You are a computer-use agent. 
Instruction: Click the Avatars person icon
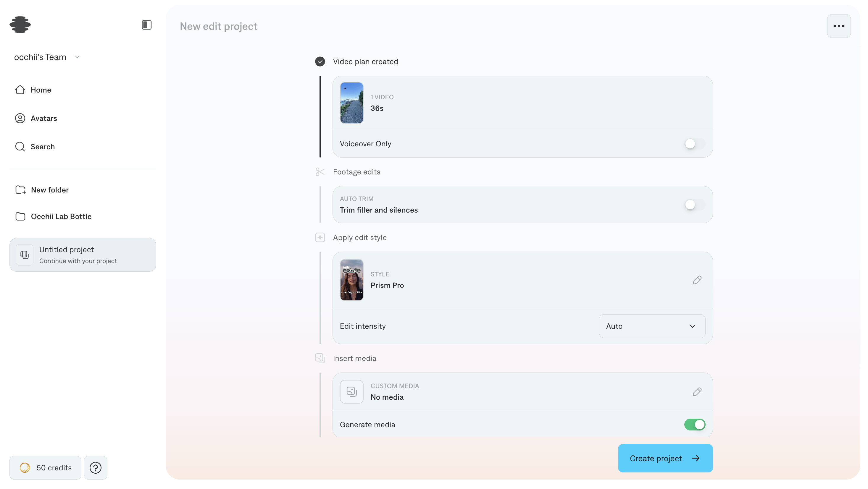(x=20, y=118)
